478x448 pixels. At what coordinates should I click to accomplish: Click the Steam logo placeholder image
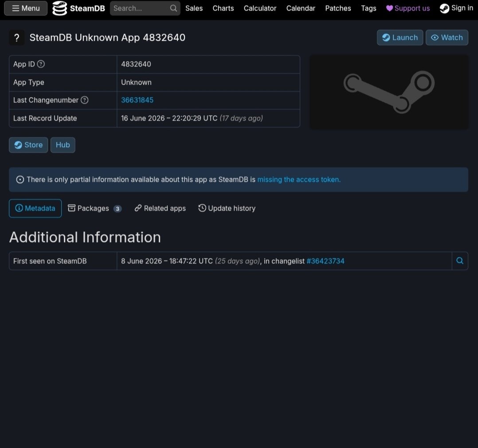tap(389, 91)
